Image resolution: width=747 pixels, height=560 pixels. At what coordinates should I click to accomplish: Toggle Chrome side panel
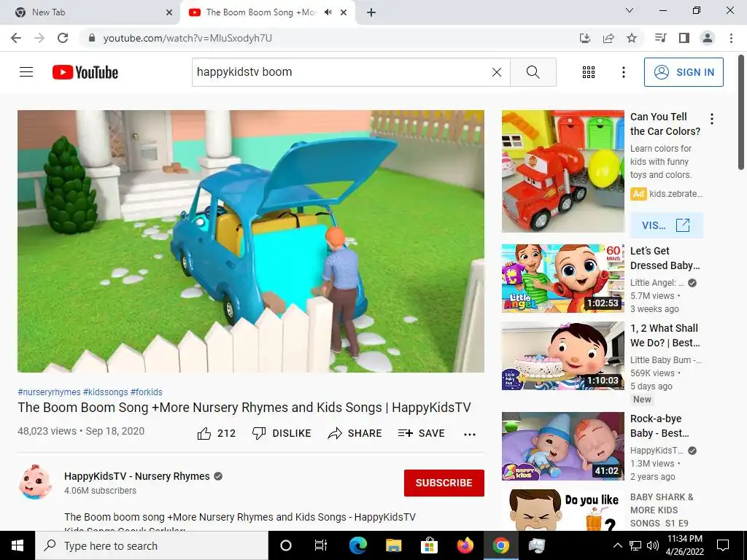[x=684, y=38]
